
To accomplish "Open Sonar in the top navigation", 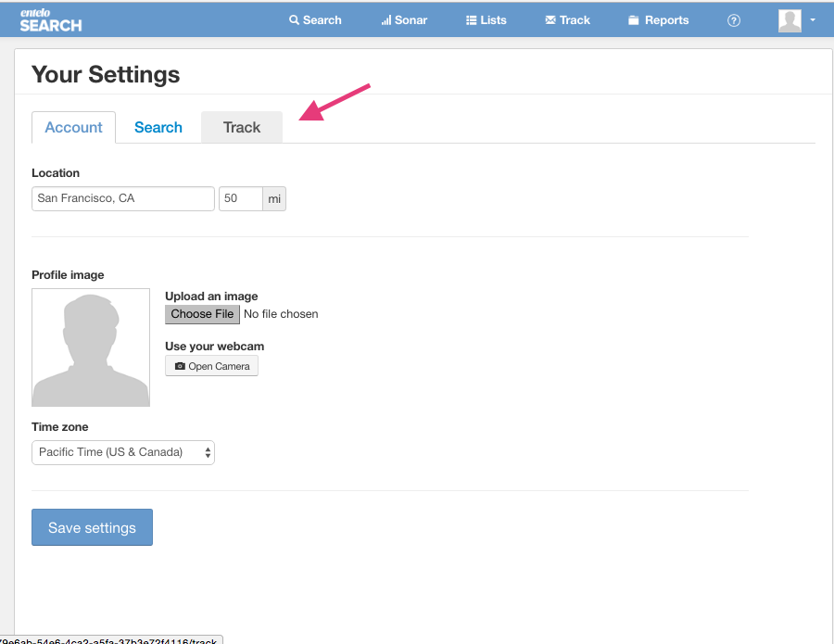I will tap(404, 20).
